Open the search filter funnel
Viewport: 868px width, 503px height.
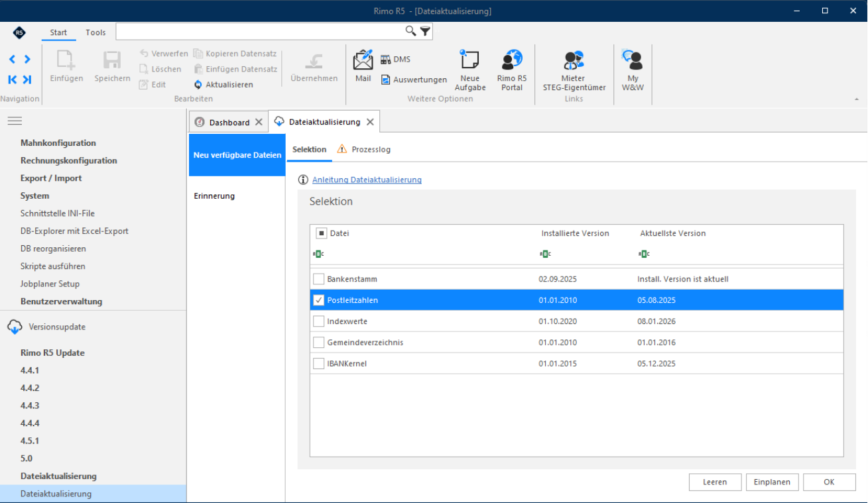click(x=426, y=31)
